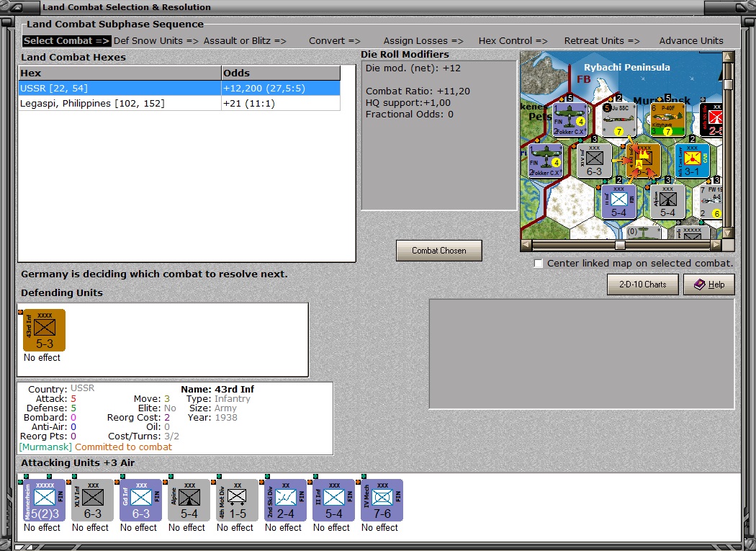Select the Gd Inf 6-3 Finnish attacker
Image resolution: width=756 pixels, height=551 pixels.
coord(141,500)
